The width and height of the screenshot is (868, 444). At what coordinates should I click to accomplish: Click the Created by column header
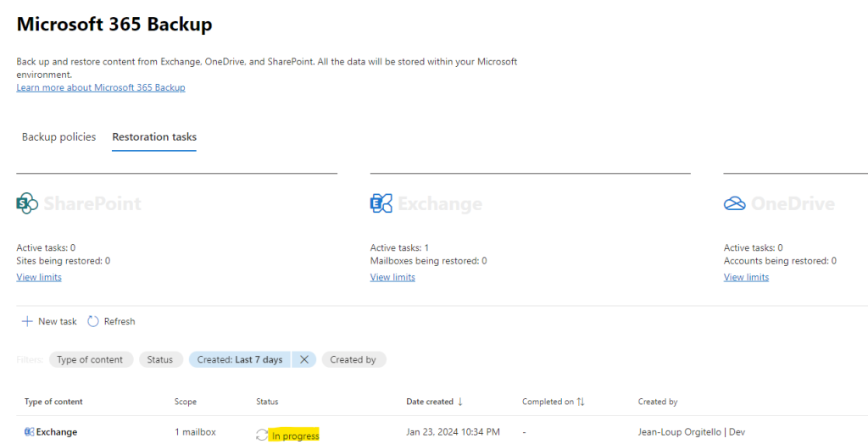[658, 402]
